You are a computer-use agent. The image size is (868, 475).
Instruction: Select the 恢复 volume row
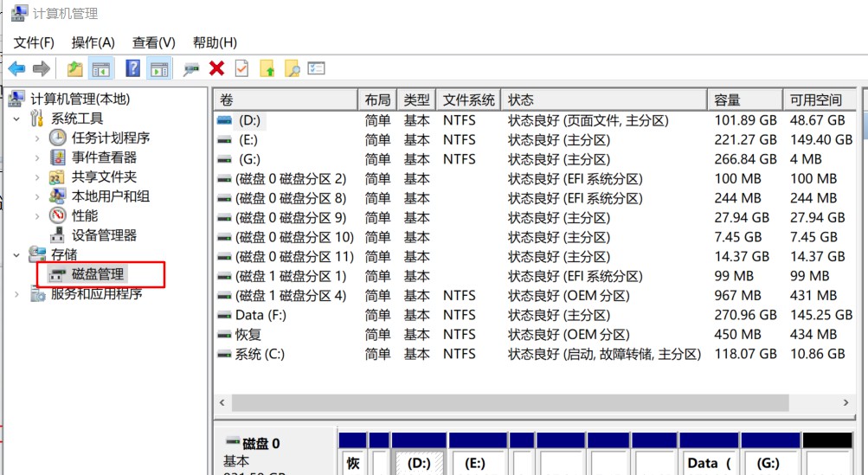pos(535,334)
